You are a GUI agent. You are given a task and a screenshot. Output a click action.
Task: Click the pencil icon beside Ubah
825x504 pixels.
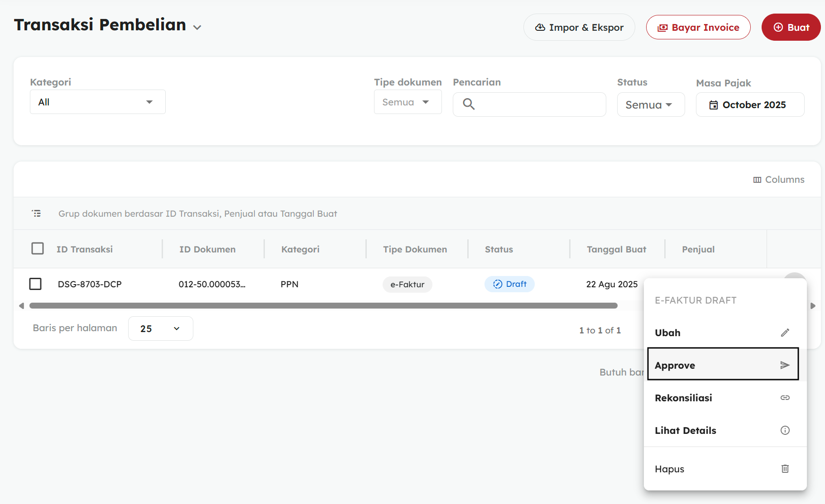click(x=785, y=333)
